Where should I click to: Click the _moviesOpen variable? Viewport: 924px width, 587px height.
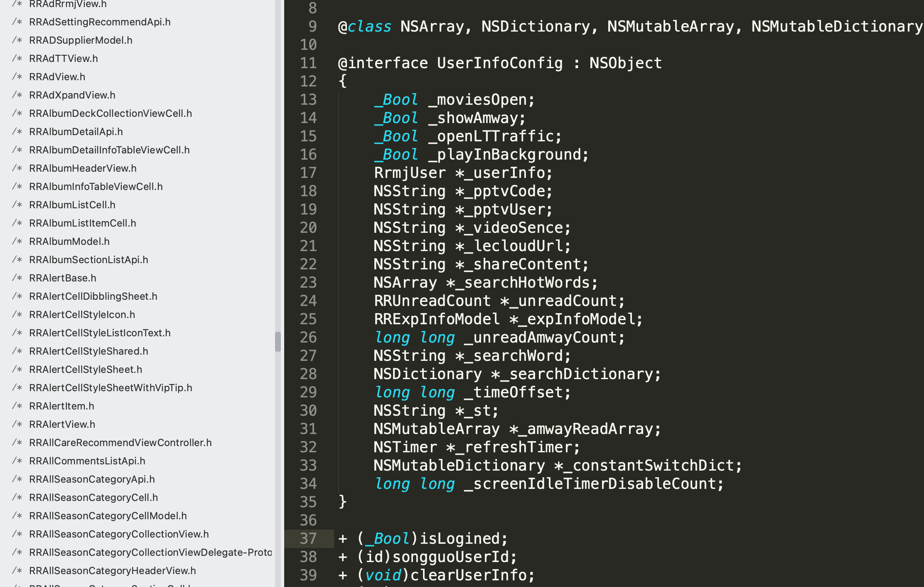pyautogui.click(x=477, y=100)
